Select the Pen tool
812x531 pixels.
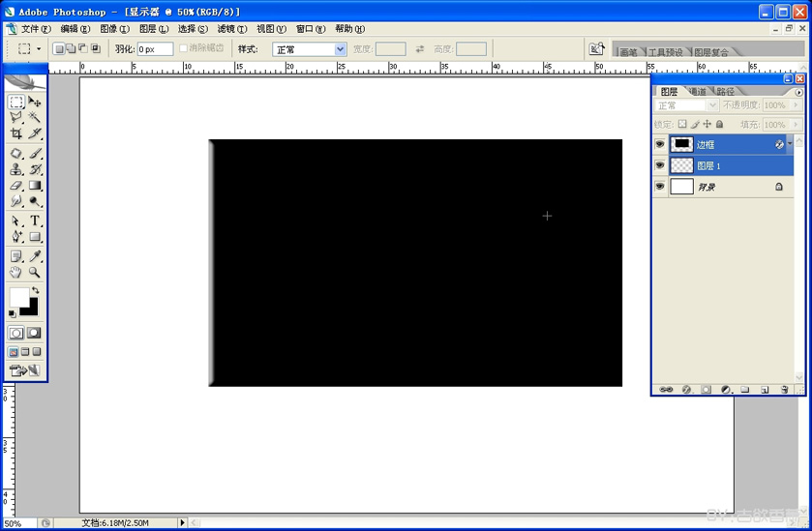click(16, 237)
